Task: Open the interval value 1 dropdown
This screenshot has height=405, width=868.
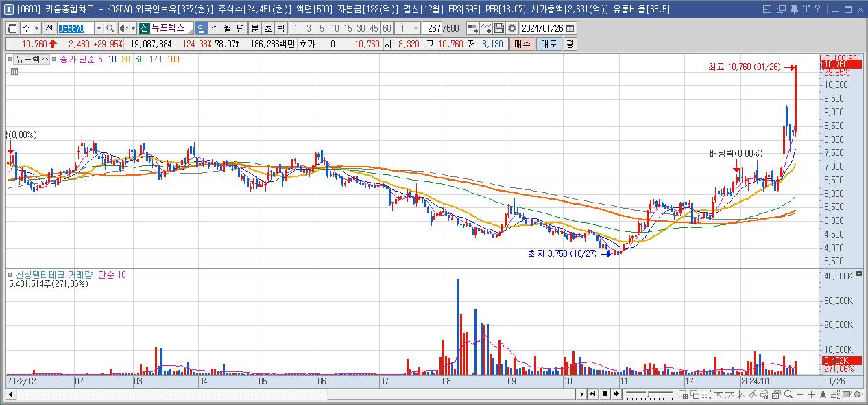Action: (415, 28)
